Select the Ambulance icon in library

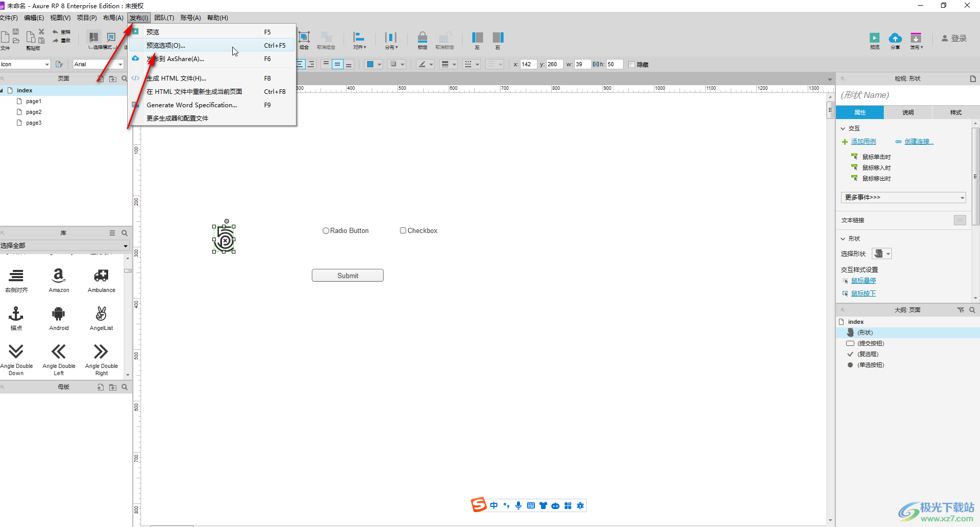101,276
